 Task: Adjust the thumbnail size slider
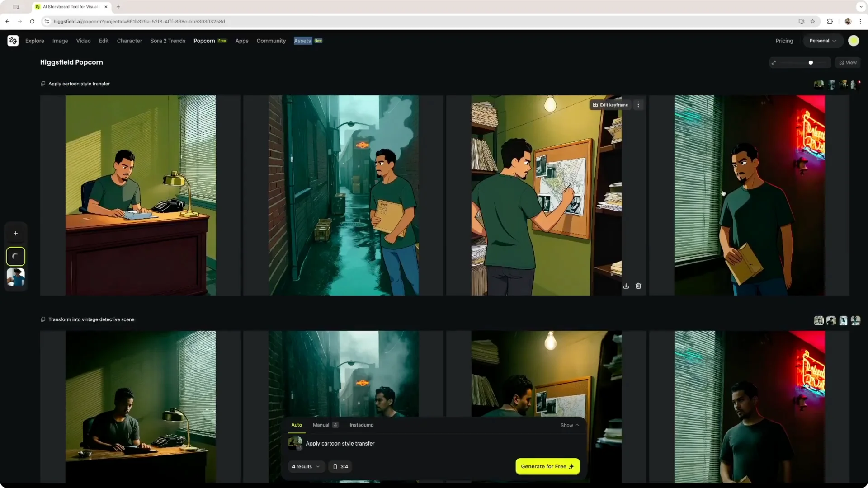coord(810,62)
